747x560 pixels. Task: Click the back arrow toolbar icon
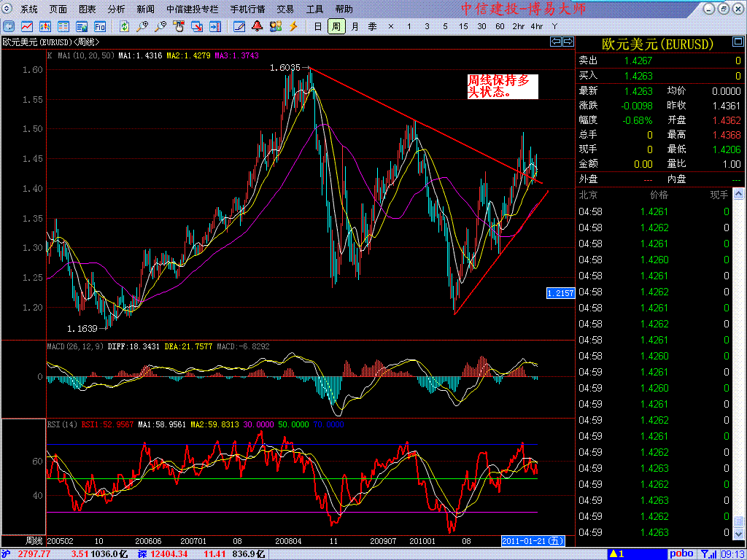tap(9, 26)
